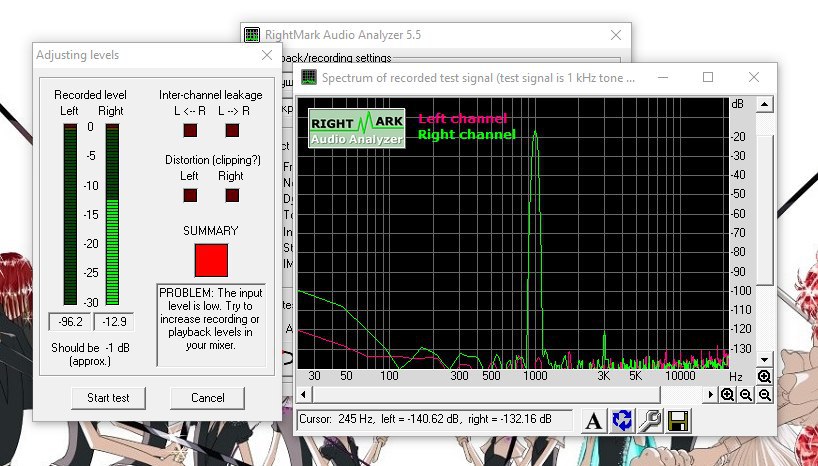
Task: Click the L <-- R leakage indicator
Action: (x=190, y=130)
